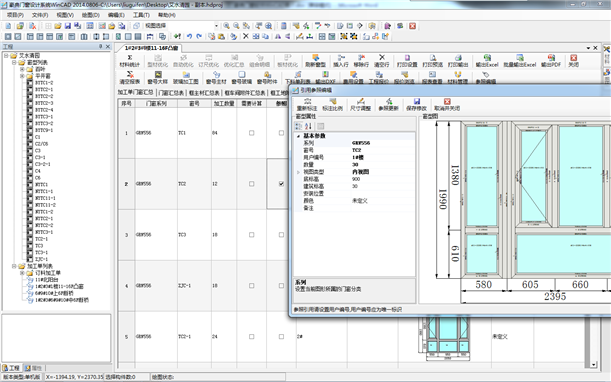This screenshot has width=611, height=382.
Task: Click the 数量 value field in properties
Action: (x=383, y=164)
